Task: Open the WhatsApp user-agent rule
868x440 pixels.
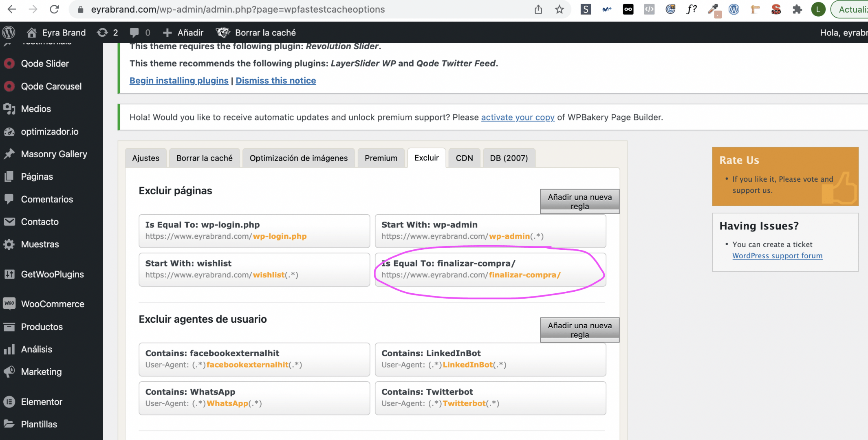Action: 254,398
